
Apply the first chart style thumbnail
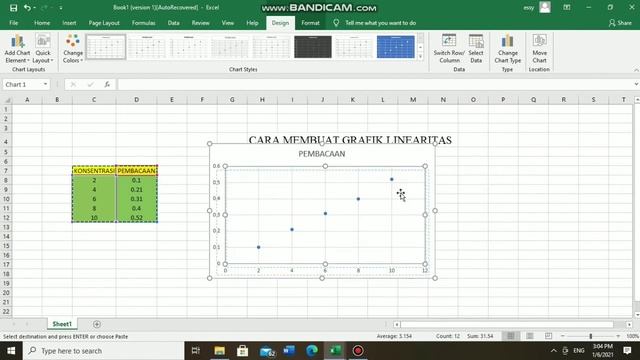(x=106, y=47)
